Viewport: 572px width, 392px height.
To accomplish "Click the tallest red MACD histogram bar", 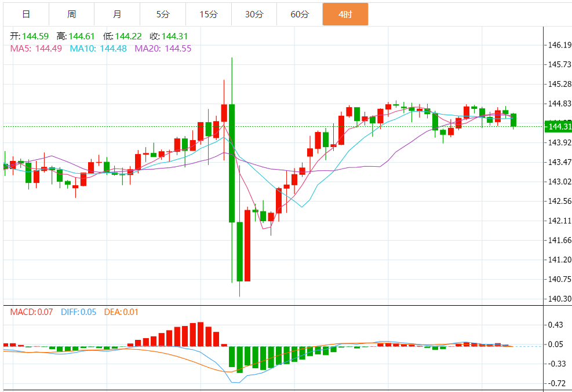I will tap(201, 334).
